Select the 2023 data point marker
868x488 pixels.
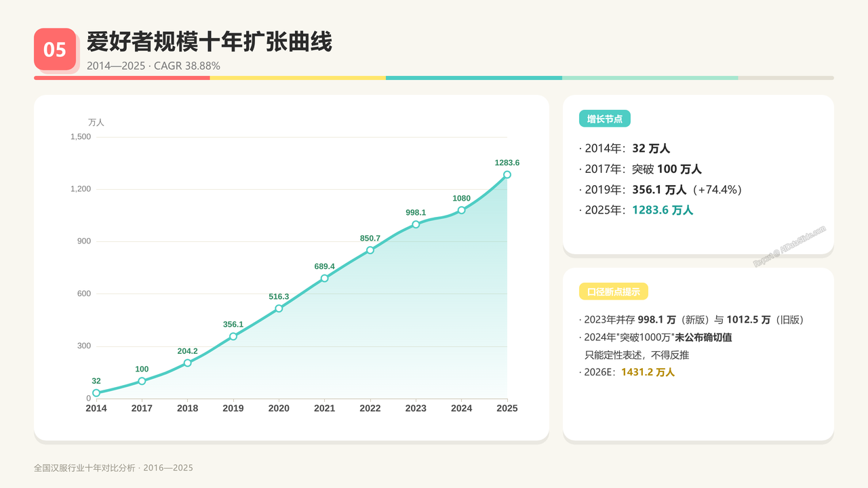pyautogui.click(x=416, y=224)
